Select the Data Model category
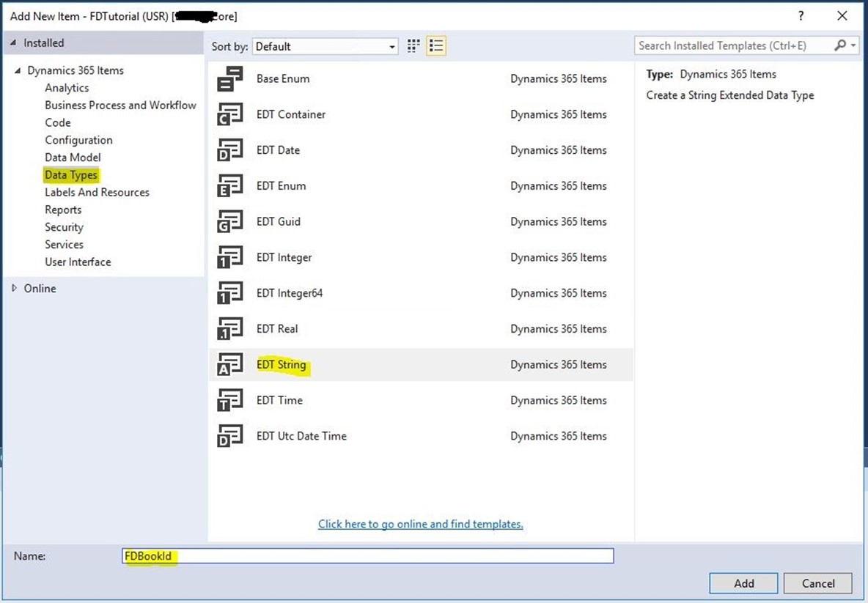 pos(73,158)
